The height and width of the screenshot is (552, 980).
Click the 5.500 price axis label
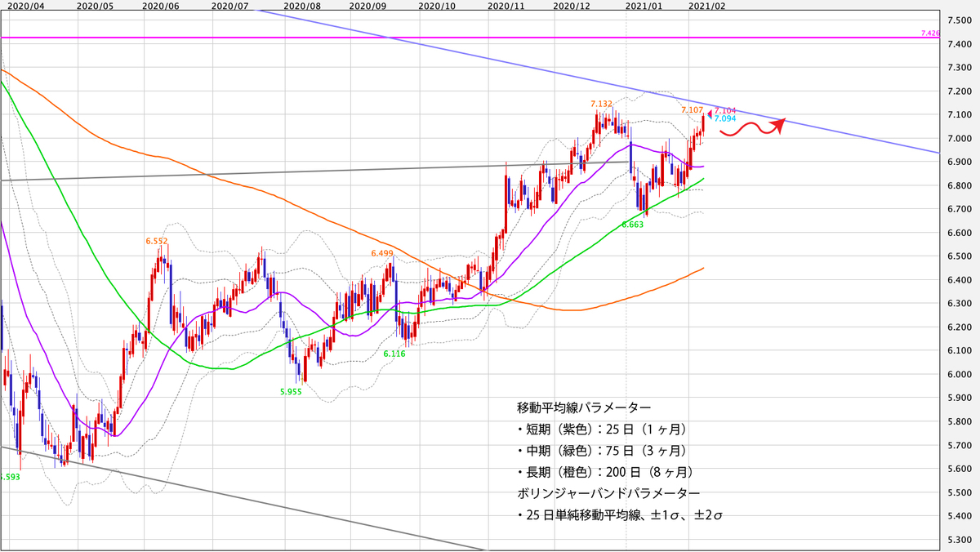(959, 493)
